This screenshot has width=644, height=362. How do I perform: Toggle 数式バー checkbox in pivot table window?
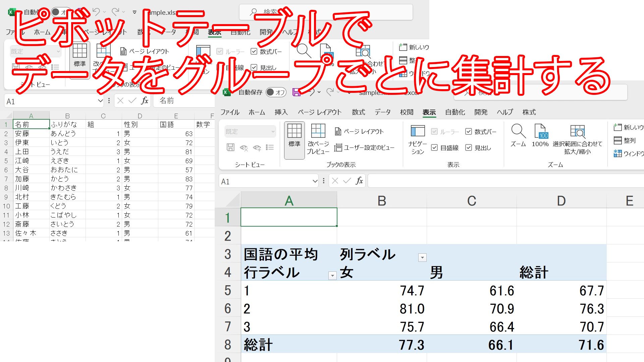coord(469,131)
